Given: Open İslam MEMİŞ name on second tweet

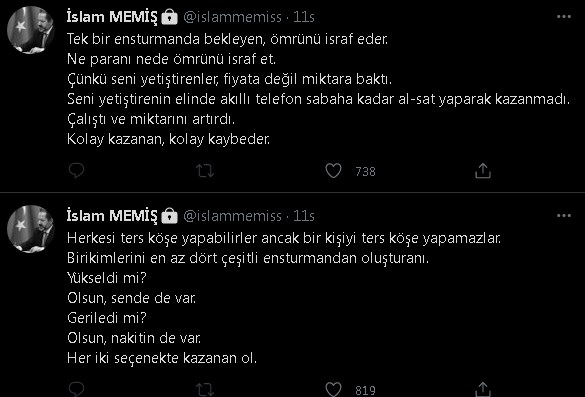Looking at the screenshot, I should click(112, 216).
